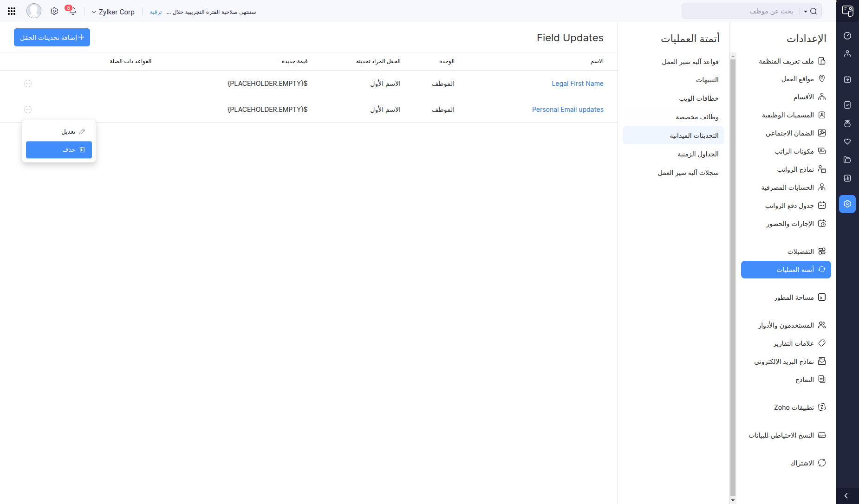The image size is (859, 504).
Task: Expand the Zylker Corp organization dropdown
Action: point(113,12)
